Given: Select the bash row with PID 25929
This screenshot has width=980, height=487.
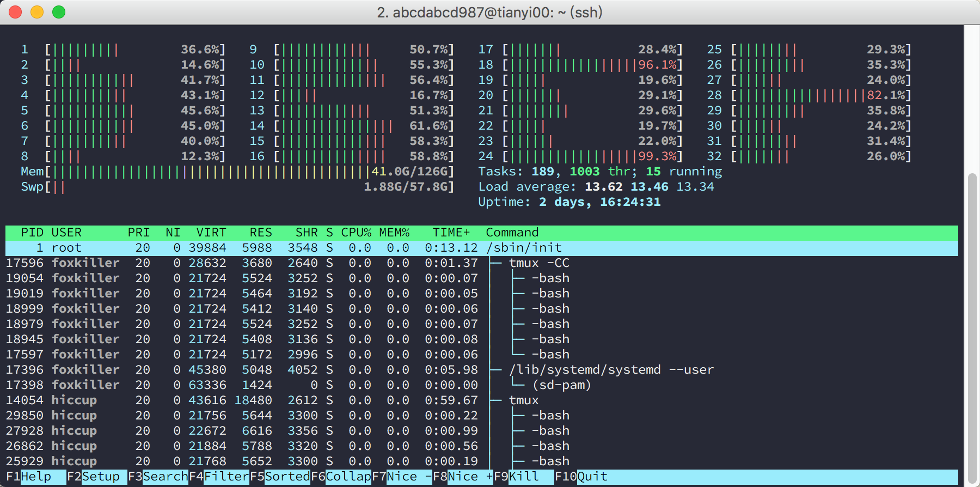Looking at the screenshot, I should [482, 461].
